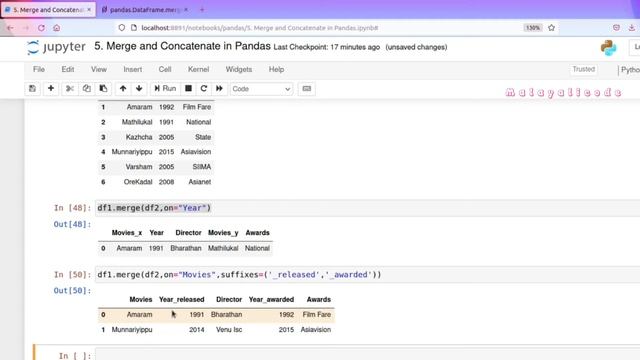Click the Year_awarded column header
640x360 pixels.
(271, 300)
